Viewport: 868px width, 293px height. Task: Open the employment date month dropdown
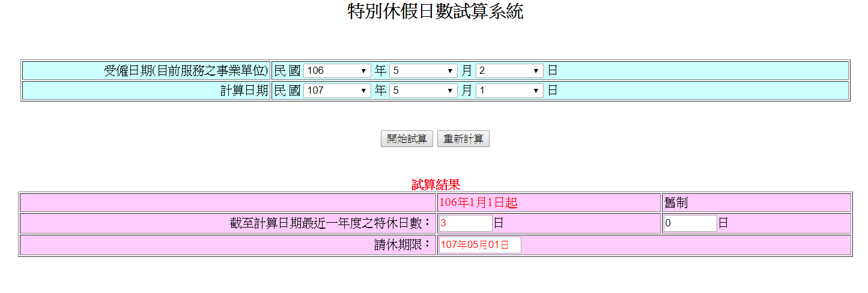click(x=423, y=71)
